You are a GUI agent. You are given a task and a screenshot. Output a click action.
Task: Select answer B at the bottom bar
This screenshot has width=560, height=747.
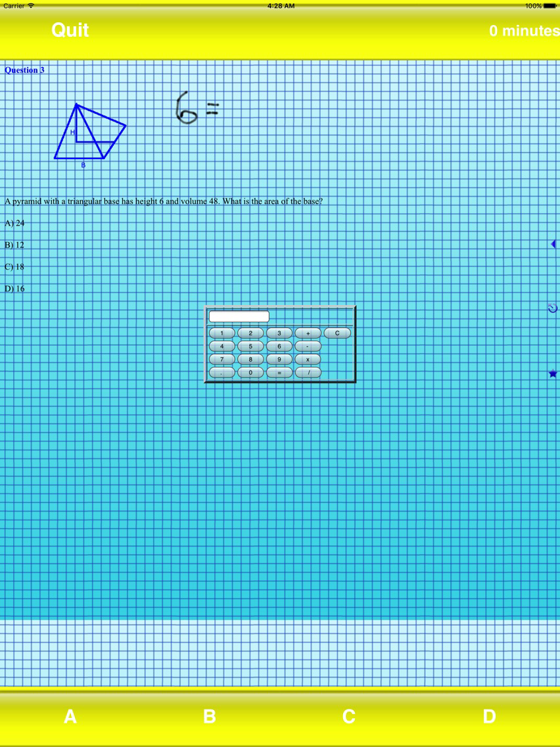point(209,717)
